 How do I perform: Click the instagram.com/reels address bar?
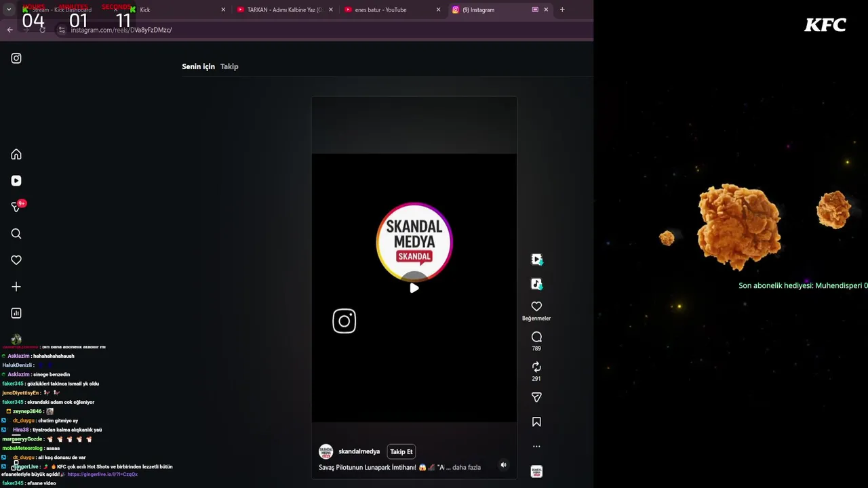tap(121, 30)
